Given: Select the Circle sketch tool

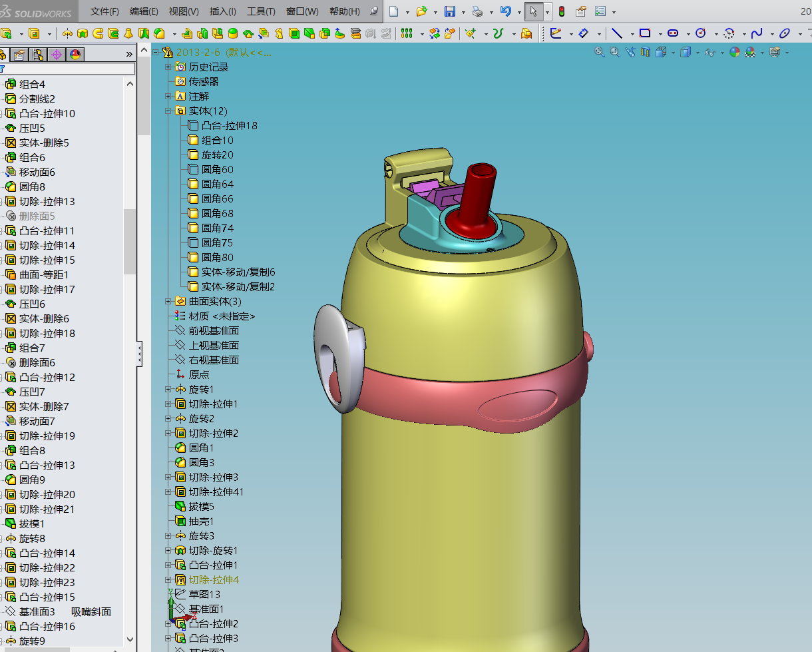Looking at the screenshot, I should (x=700, y=33).
